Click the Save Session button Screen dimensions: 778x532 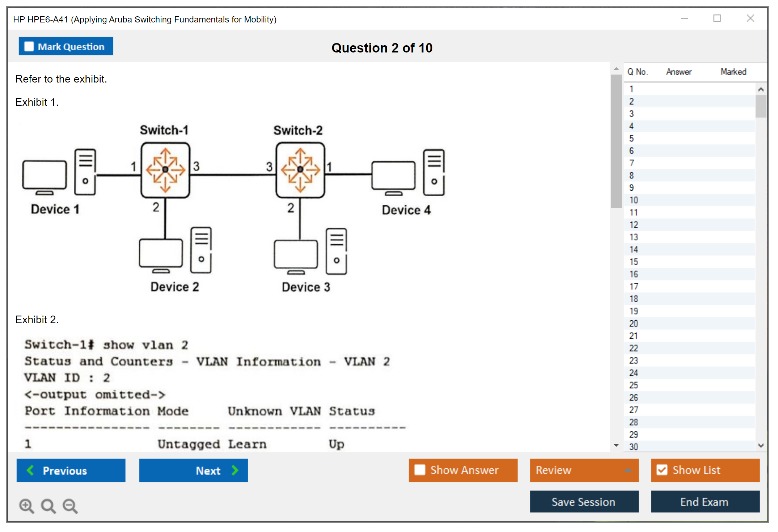(x=584, y=502)
